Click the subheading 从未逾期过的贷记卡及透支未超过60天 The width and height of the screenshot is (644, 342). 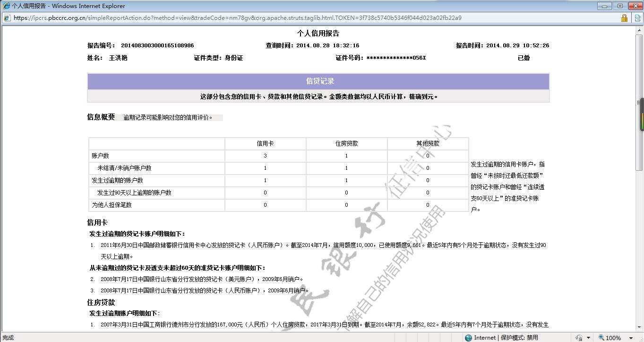178,268
